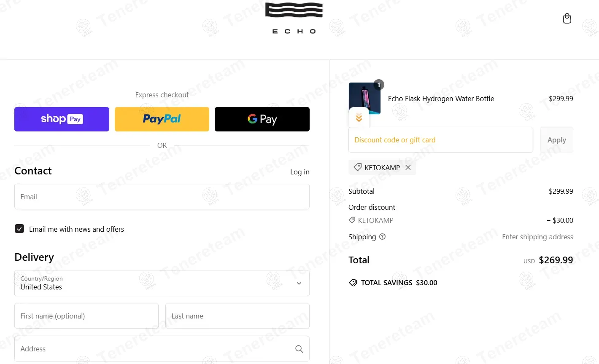
Task: Apply the discount code
Action: [x=557, y=140]
